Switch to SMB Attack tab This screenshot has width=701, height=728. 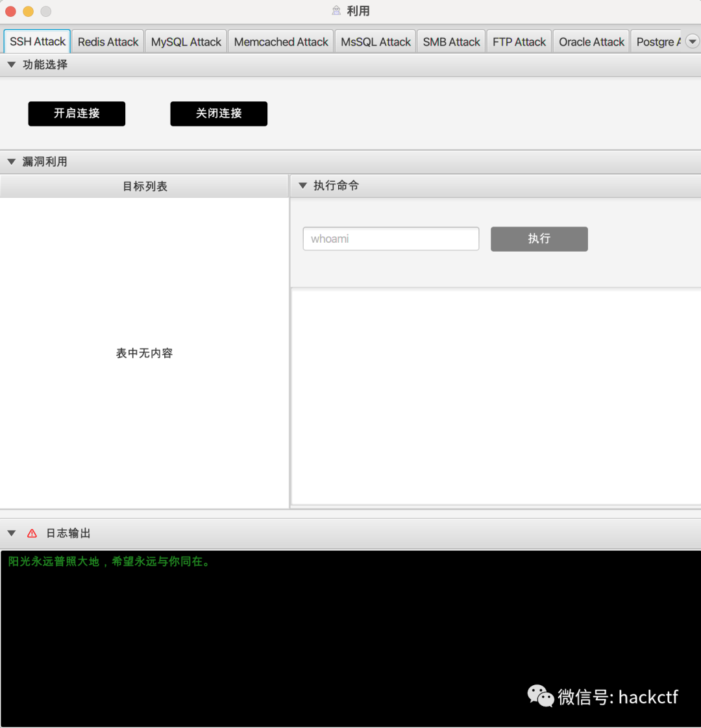(451, 42)
